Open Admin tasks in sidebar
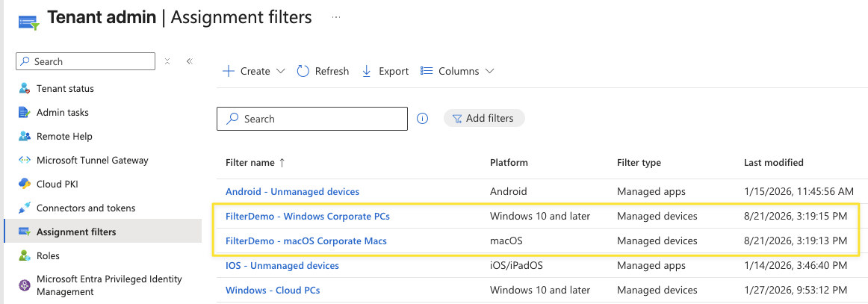The height and width of the screenshot is (304, 868). point(63,112)
